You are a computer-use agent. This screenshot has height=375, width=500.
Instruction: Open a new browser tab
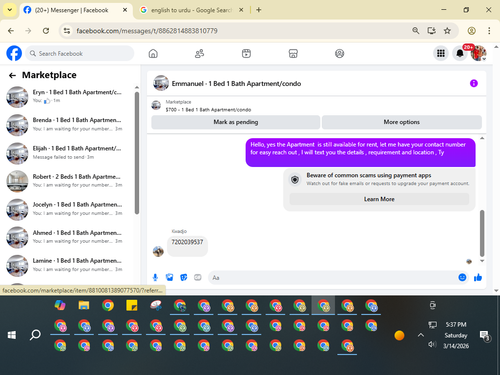[259, 10]
